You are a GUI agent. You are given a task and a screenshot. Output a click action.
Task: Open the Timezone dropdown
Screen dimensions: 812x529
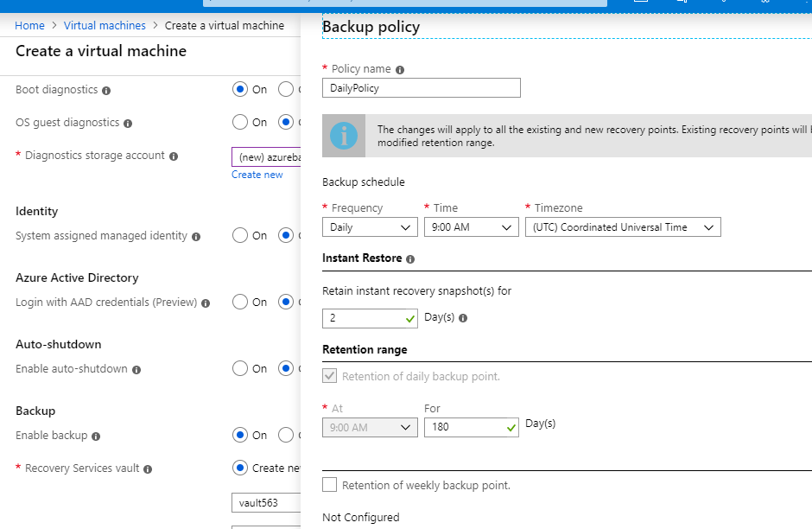pyautogui.click(x=623, y=226)
